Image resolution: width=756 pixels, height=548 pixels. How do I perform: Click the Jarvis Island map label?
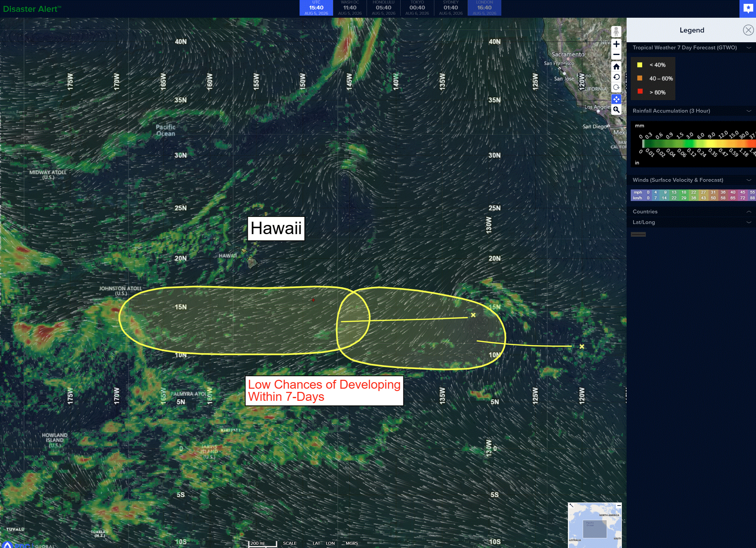tap(209, 452)
